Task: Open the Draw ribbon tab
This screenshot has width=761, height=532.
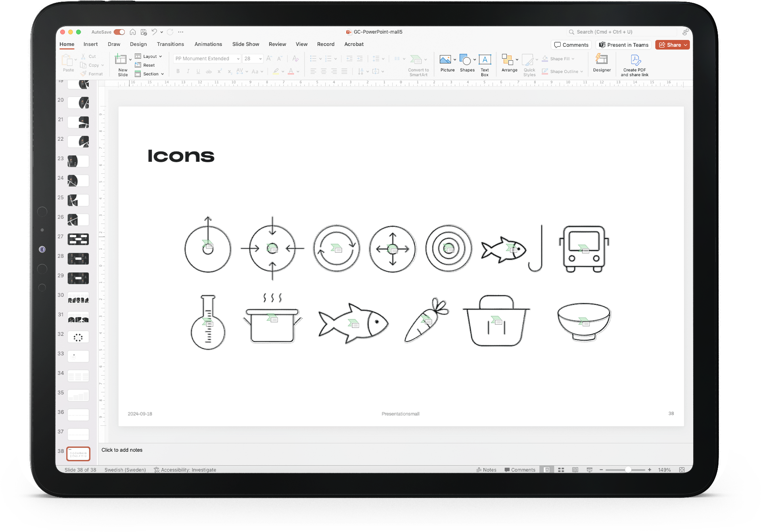Action: pos(114,44)
